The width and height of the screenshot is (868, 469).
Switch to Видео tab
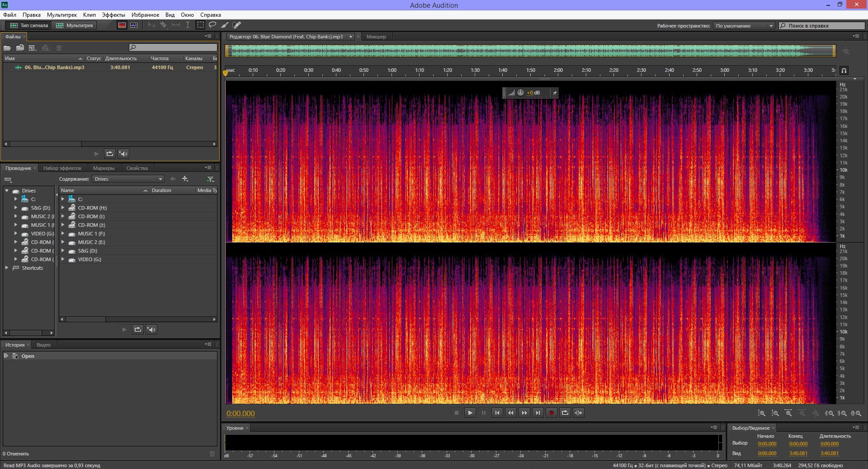(x=43, y=345)
